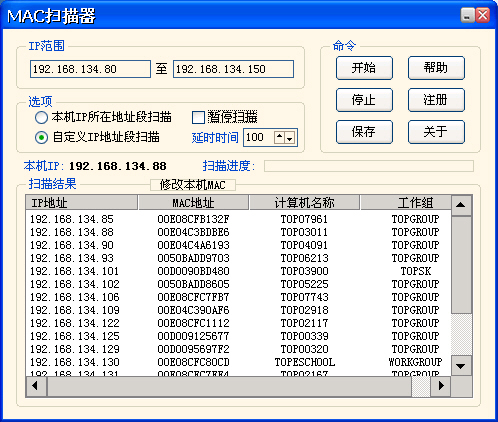Screen dimensions: 498x422
Task: Select row with IP 192.168.134.125
Action: [x=238, y=336]
